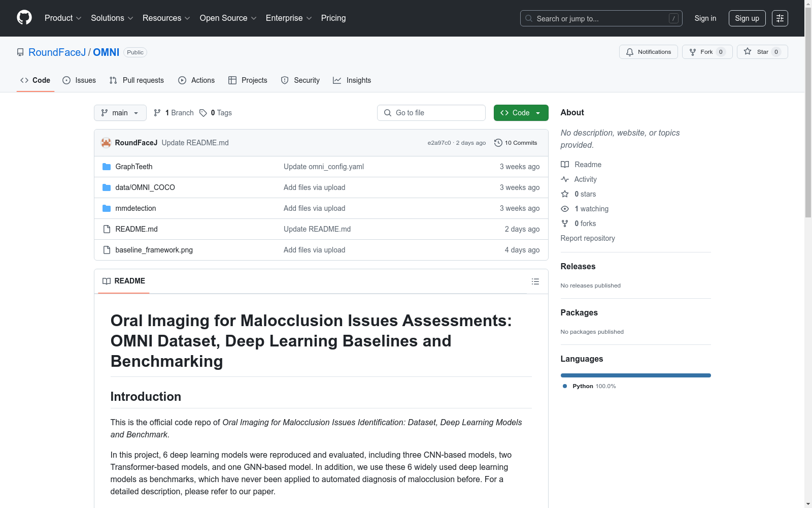This screenshot has height=508, width=812.
Task: Click magnifier icon in Go to file box
Action: tap(388, 113)
